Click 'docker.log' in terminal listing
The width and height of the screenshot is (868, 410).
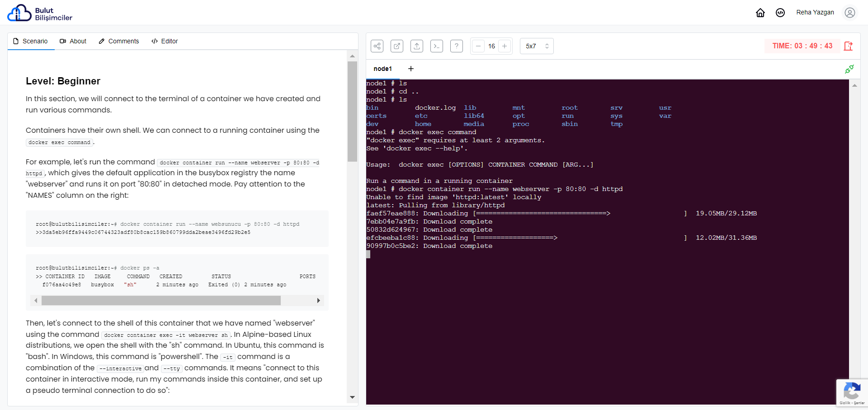point(435,108)
